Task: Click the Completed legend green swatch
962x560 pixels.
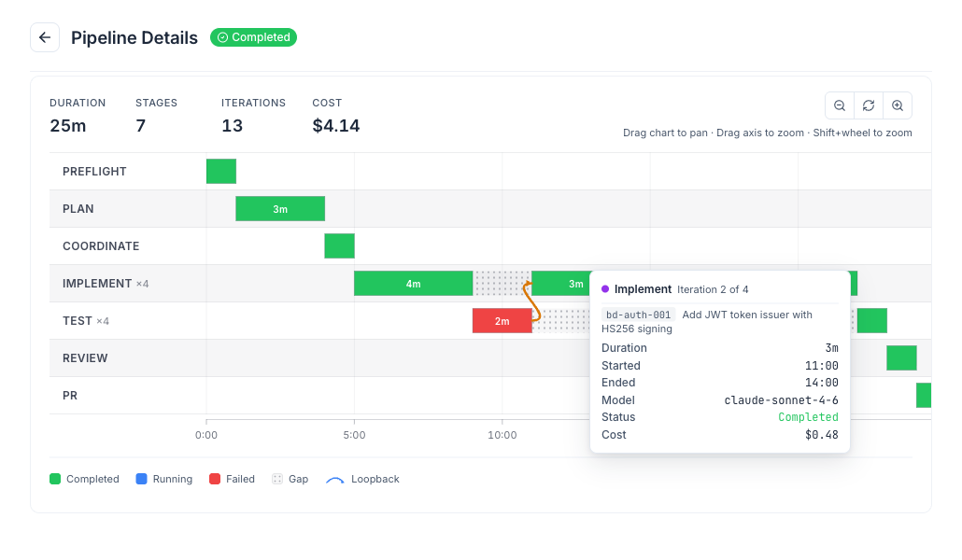Action: [55, 479]
